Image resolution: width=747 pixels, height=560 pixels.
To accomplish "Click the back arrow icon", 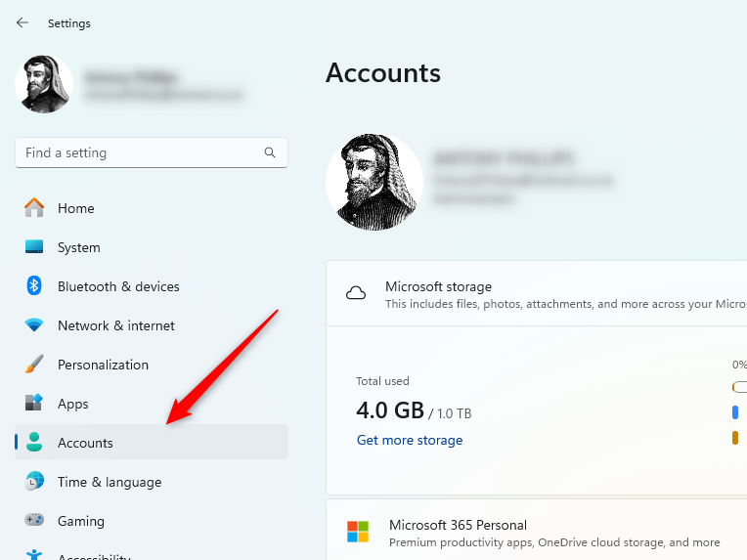I will [x=22, y=22].
